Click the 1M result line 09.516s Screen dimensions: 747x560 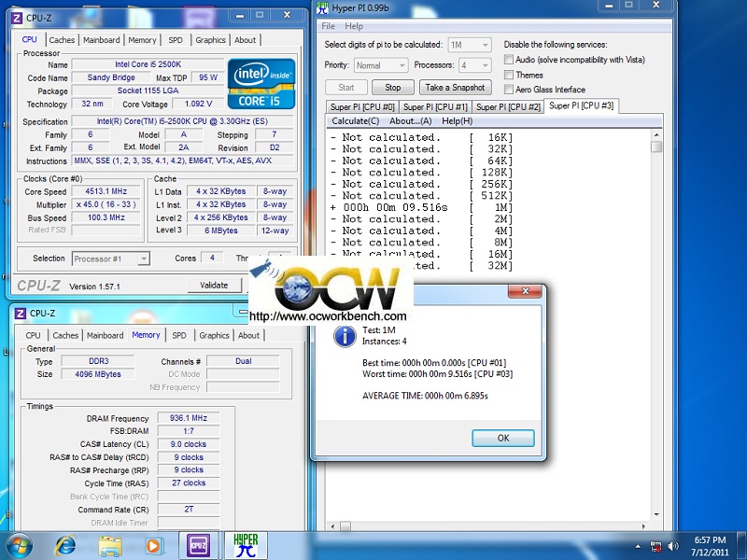tap(422, 207)
